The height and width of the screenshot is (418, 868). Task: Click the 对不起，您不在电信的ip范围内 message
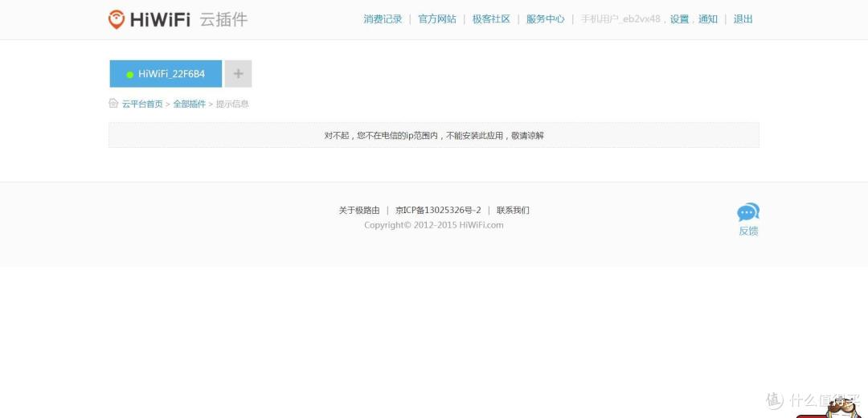(x=434, y=135)
